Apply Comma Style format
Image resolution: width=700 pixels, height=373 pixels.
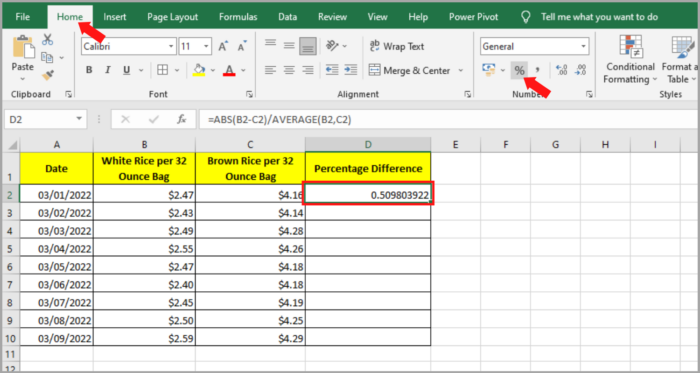click(x=538, y=70)
